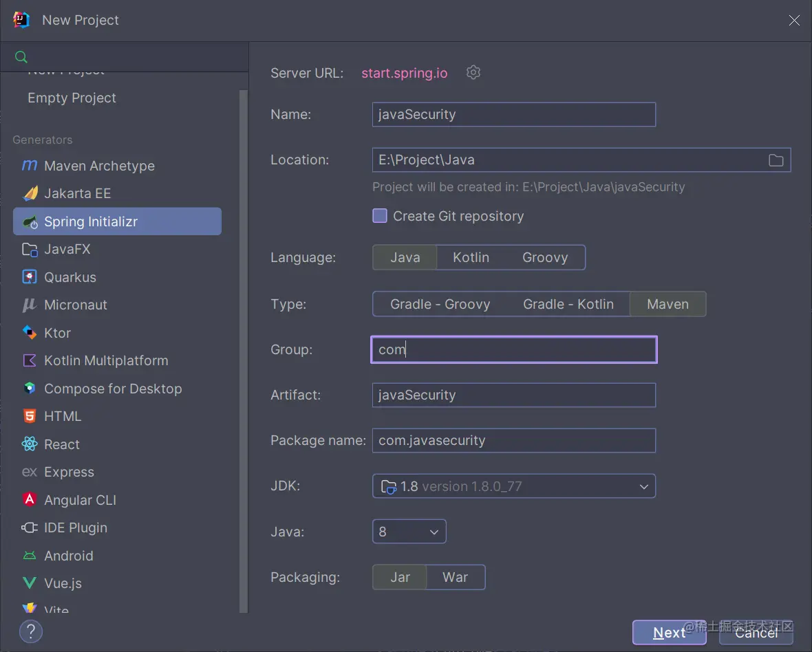Click the Jakarta EE sail icon
Screen dimensions: 812x652
point(30,193)
